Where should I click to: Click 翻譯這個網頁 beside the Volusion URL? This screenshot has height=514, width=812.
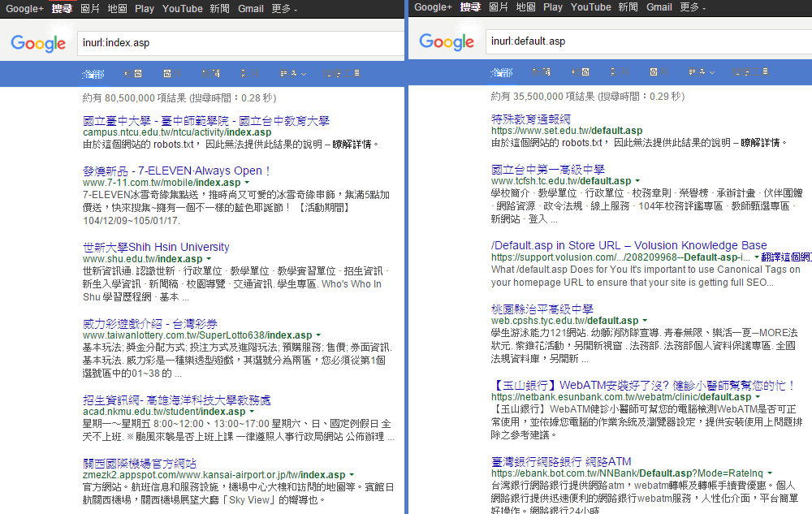786,257
